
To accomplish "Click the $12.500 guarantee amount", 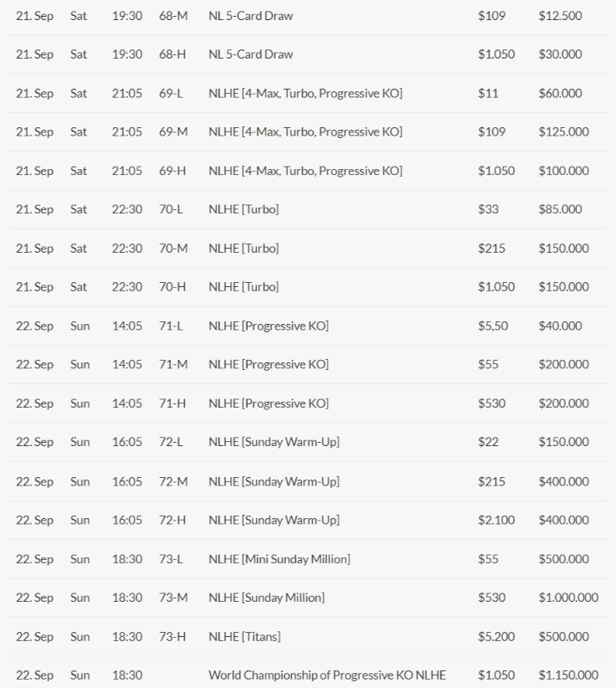I will (x=560, y=16).
